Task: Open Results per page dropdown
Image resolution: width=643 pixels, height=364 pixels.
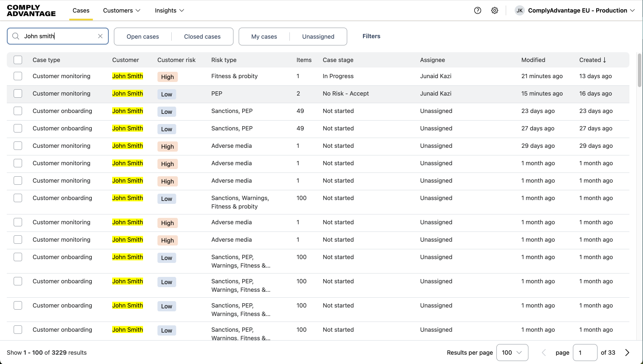Action: [x=512, y=353]
